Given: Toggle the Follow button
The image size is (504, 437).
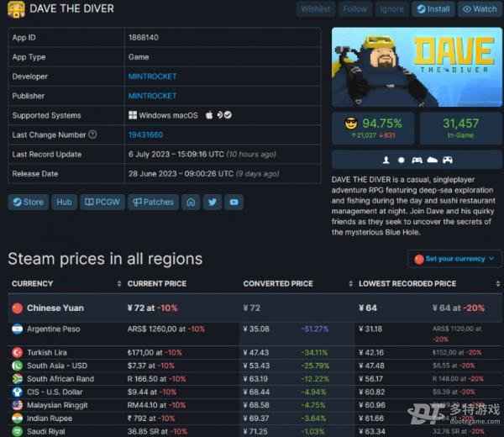Looking at the screenshot, I should tap(354, 9).
